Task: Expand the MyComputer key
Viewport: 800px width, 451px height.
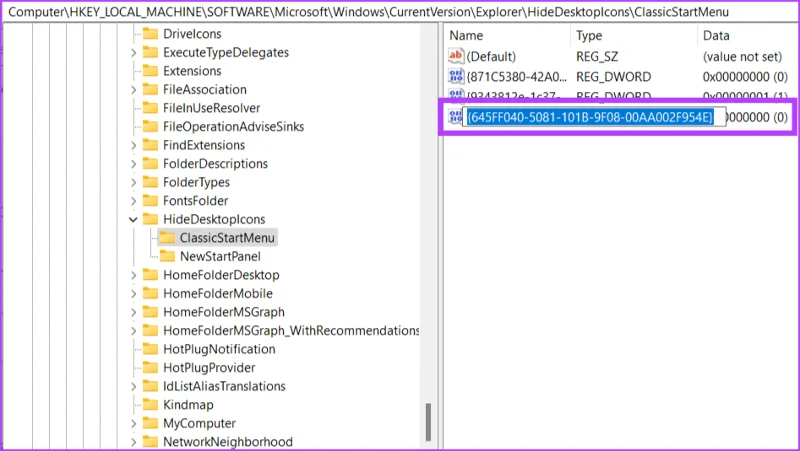Action: tap(133, 423)
